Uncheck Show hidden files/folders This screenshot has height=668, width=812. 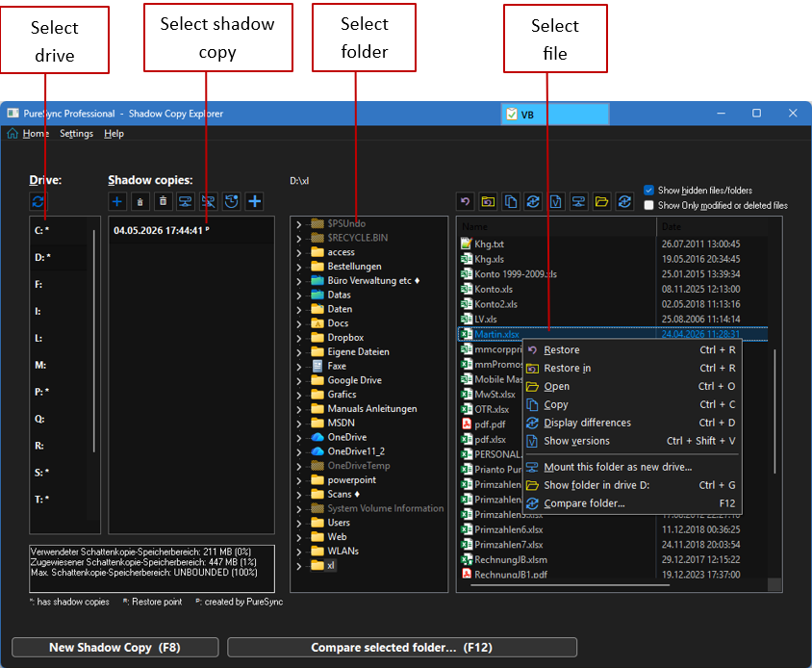pyautogui.click(x=648, y=191)
